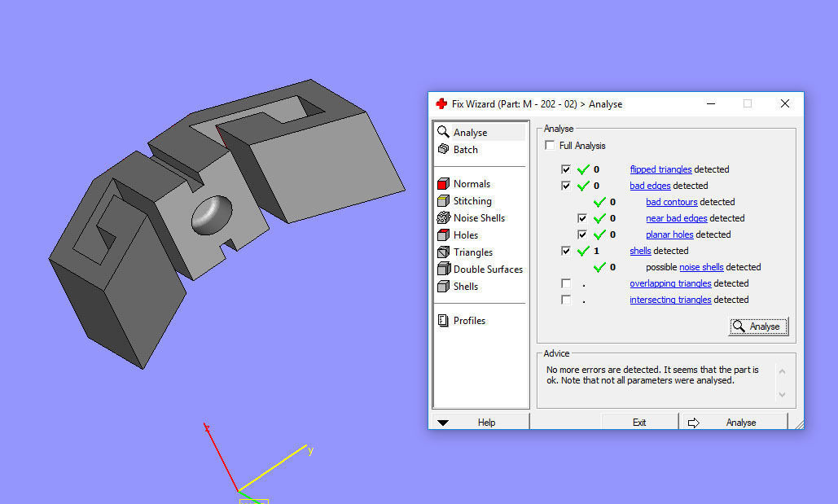Enable the Full Analysis checkbox
The image size is (838, 504).
click(x=550, y=146)
